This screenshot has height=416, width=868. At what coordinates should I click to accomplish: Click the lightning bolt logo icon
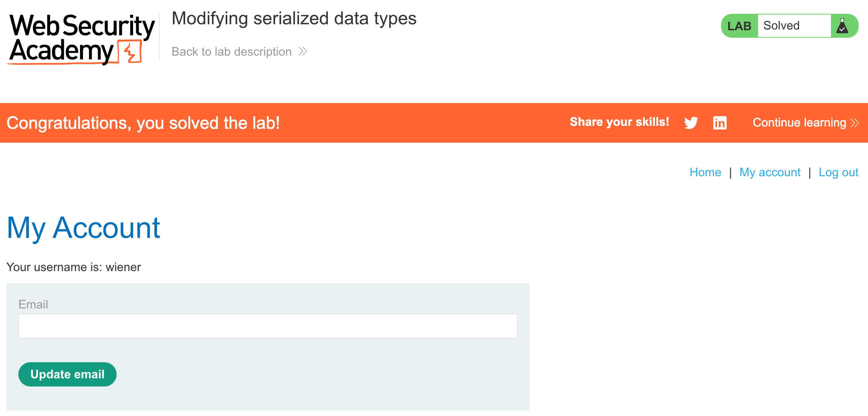(x=130, y=52)
